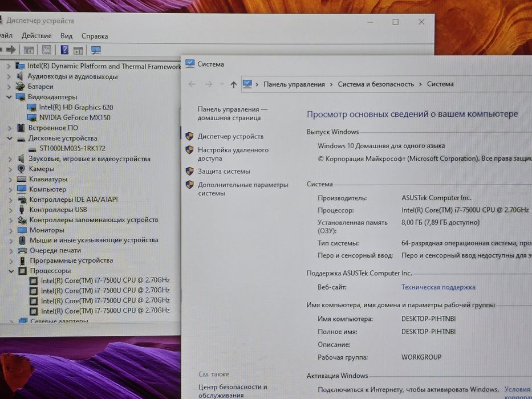Click the forward arrow in Система window
The height and width of the screenshot is (399, 532).
click(x=209, y=84)
